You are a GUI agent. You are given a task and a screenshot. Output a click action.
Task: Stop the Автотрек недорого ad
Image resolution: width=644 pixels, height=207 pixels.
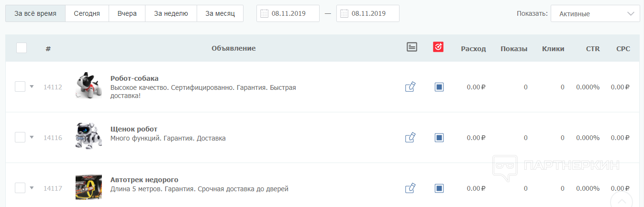439,188
